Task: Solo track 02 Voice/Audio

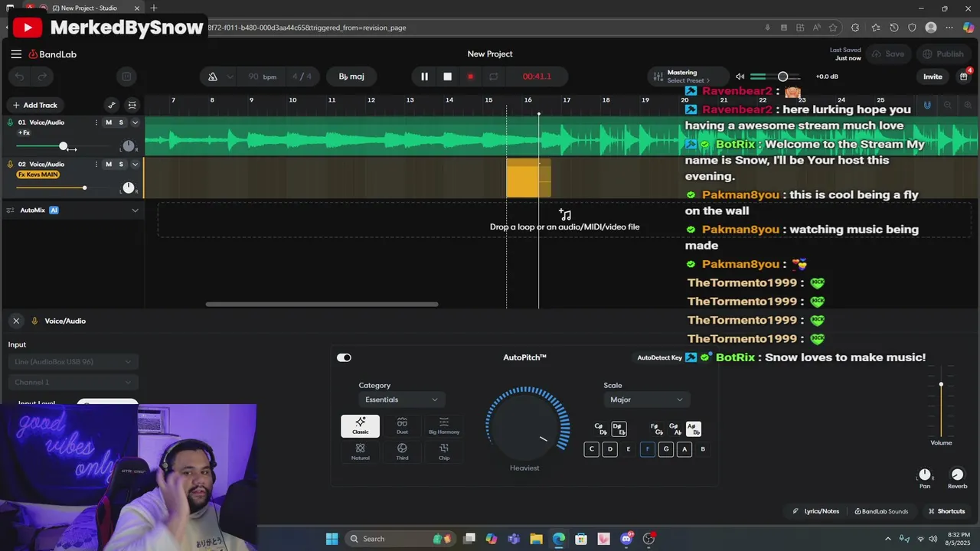Action: tap(121, 164)
